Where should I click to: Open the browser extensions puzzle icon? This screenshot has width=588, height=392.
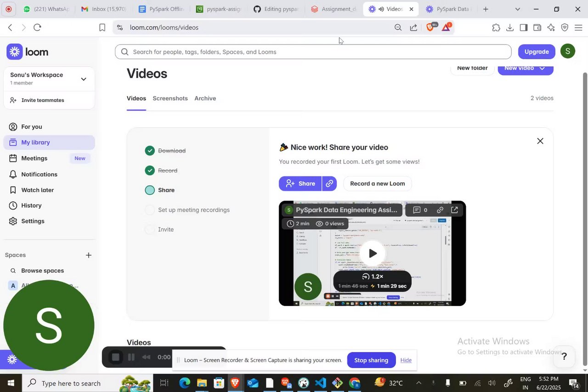[496, 28]
